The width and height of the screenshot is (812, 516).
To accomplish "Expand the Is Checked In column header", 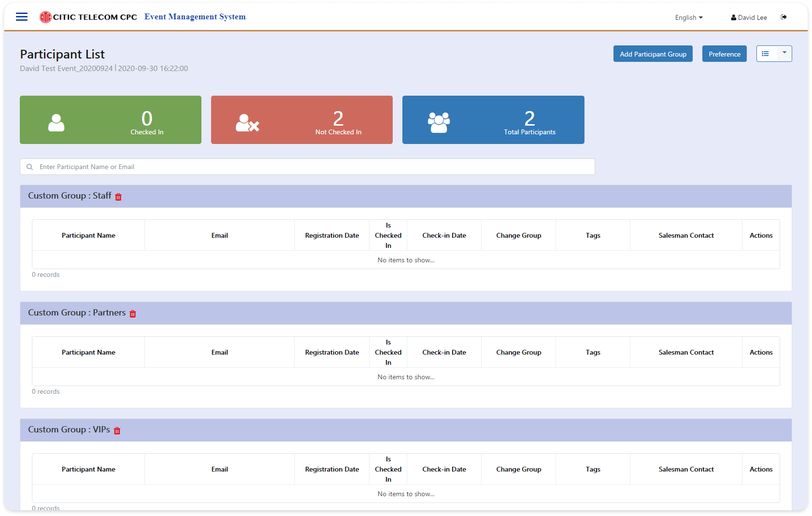I will (388, 235).
